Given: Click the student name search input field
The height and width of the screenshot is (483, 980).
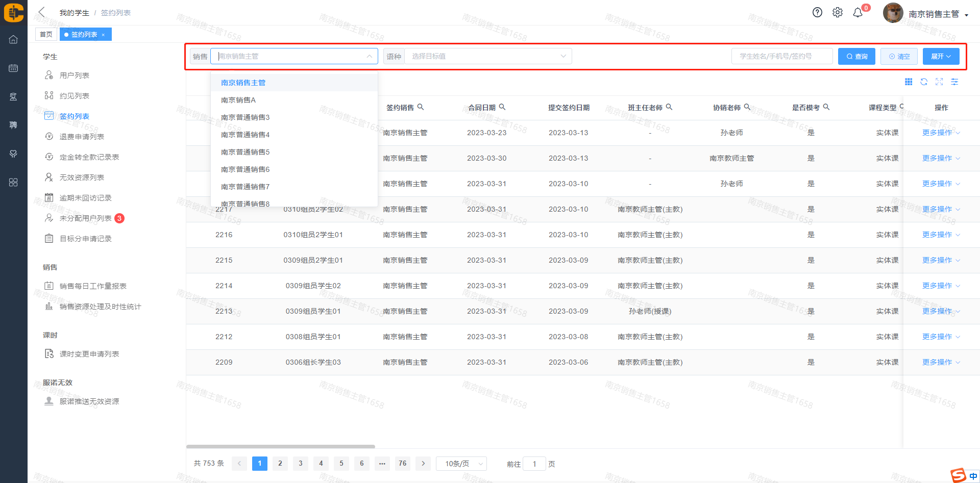Looking at the screenshot, I should point(781,56).
